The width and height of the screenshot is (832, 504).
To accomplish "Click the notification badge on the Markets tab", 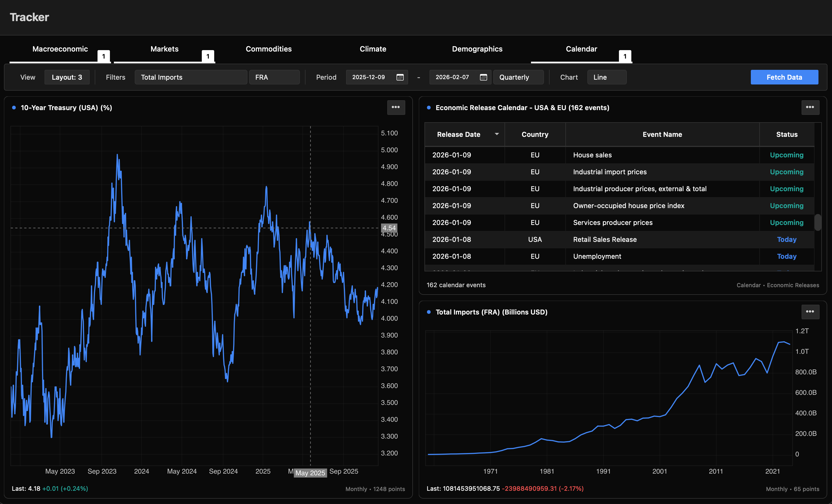I will point(208,56).
